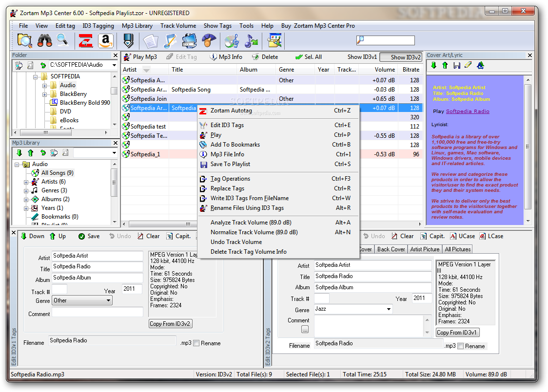The height and width of the screenshot is (392, 548).
Task: Expand the Albums (2) library node
Action: click(26, 199)
